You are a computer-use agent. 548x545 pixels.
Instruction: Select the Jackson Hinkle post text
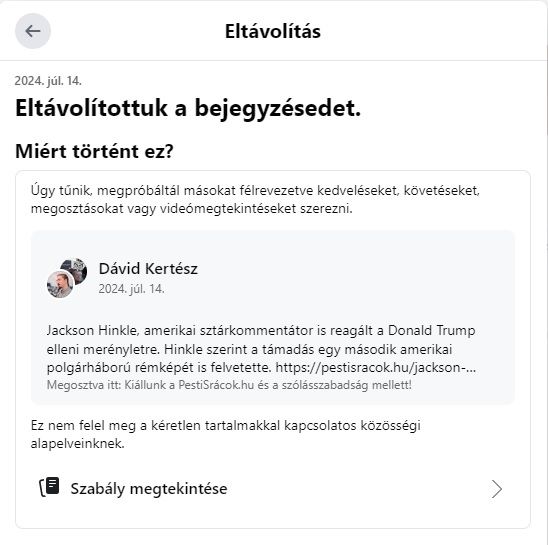261,349
